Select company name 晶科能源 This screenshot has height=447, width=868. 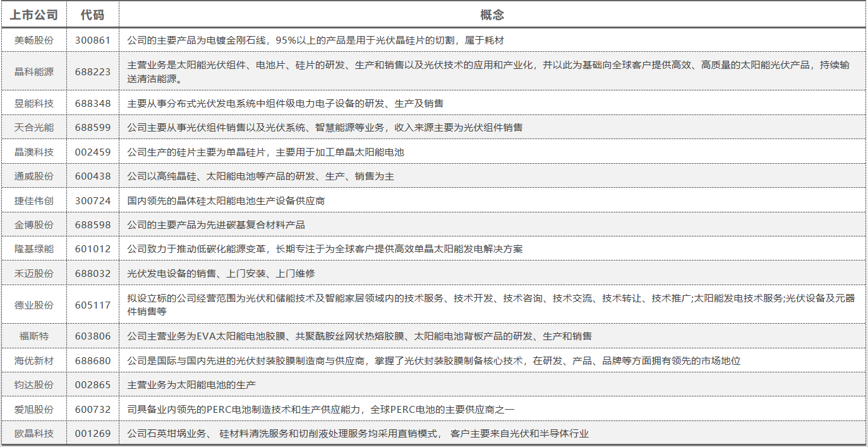[34, 71]
